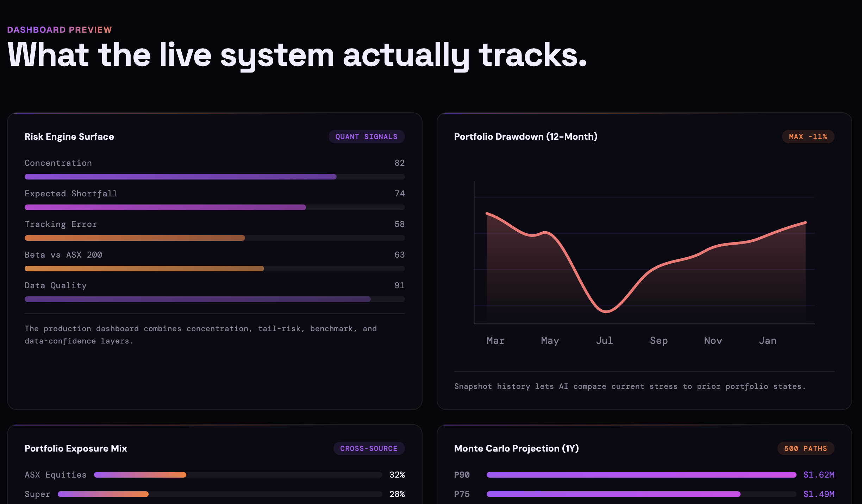
Task: Click the $1.62M P90 value
Action: 819,475
